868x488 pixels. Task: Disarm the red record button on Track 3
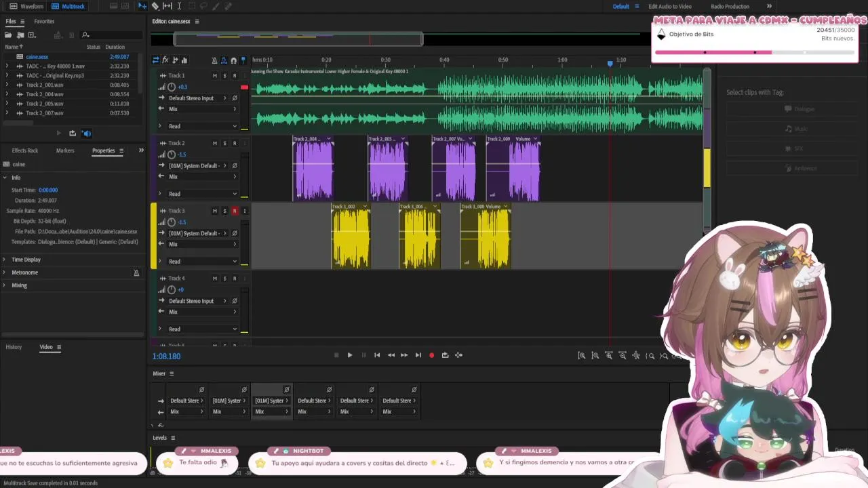235,211
